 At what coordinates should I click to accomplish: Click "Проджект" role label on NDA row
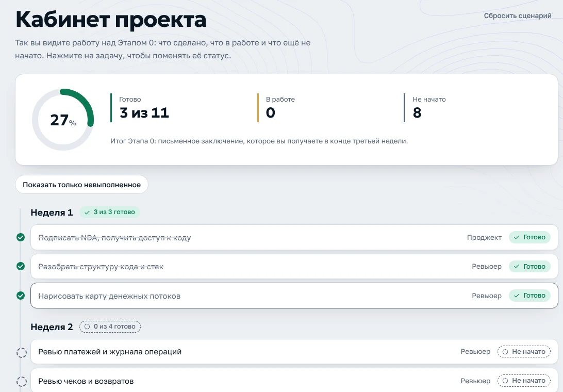[x=484, y=237]
